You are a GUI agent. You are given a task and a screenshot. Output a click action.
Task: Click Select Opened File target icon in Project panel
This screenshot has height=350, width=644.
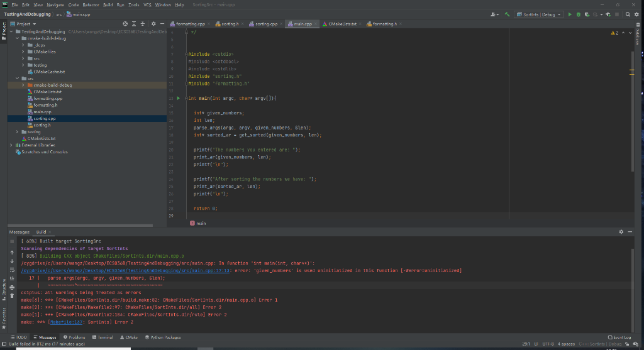(x=125, y=24)
